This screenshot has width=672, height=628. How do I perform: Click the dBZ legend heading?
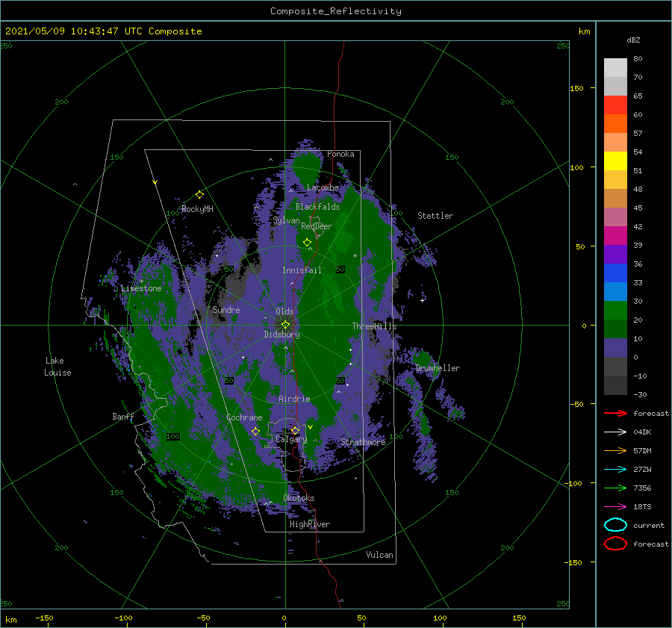pyautogui.click(x=633, y=40)
